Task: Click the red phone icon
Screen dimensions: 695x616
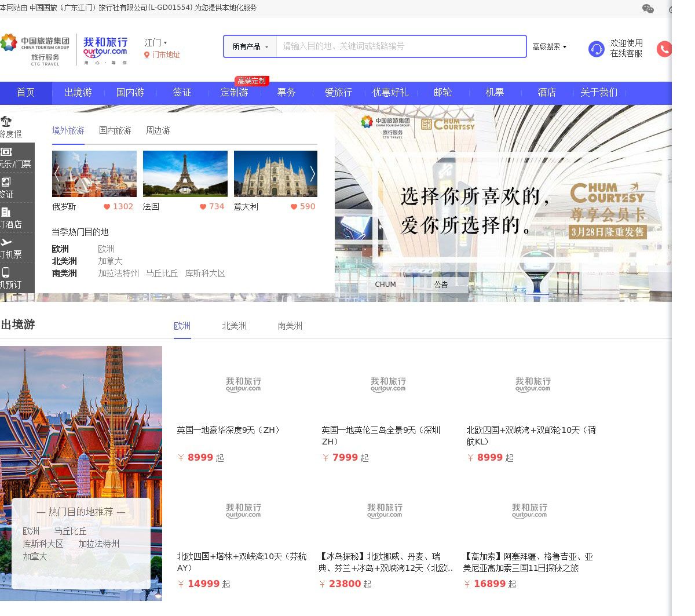Action: click(664, 49)
